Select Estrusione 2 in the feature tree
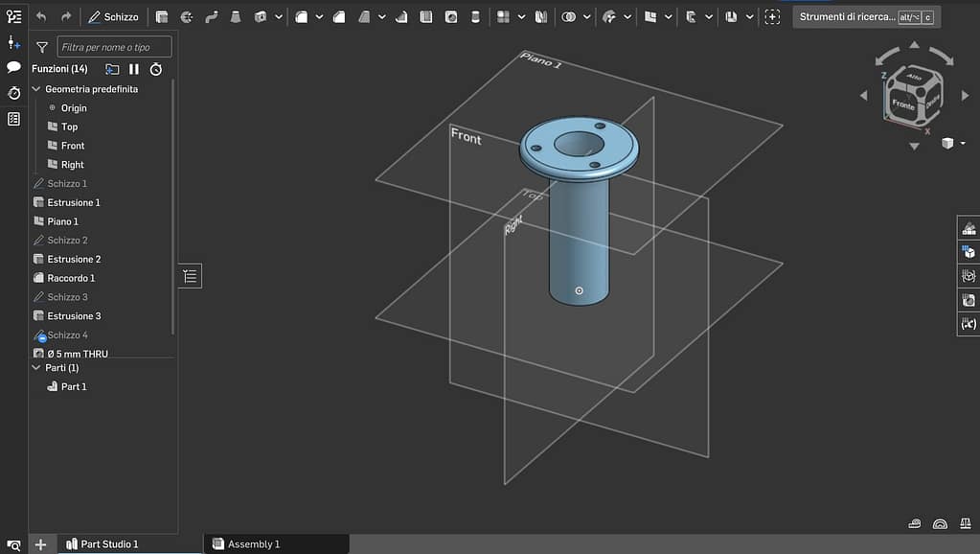Screen dimensions: 980x554 click(74, 259)
